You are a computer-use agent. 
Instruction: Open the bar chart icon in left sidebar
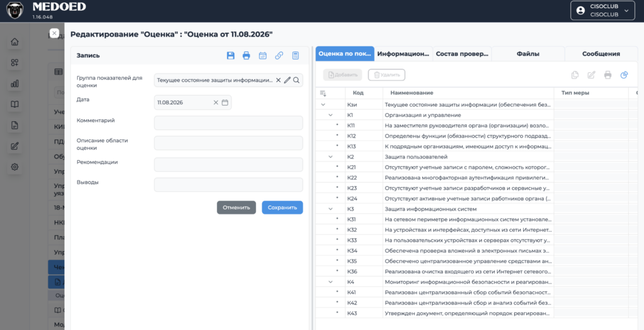[15, 84]
